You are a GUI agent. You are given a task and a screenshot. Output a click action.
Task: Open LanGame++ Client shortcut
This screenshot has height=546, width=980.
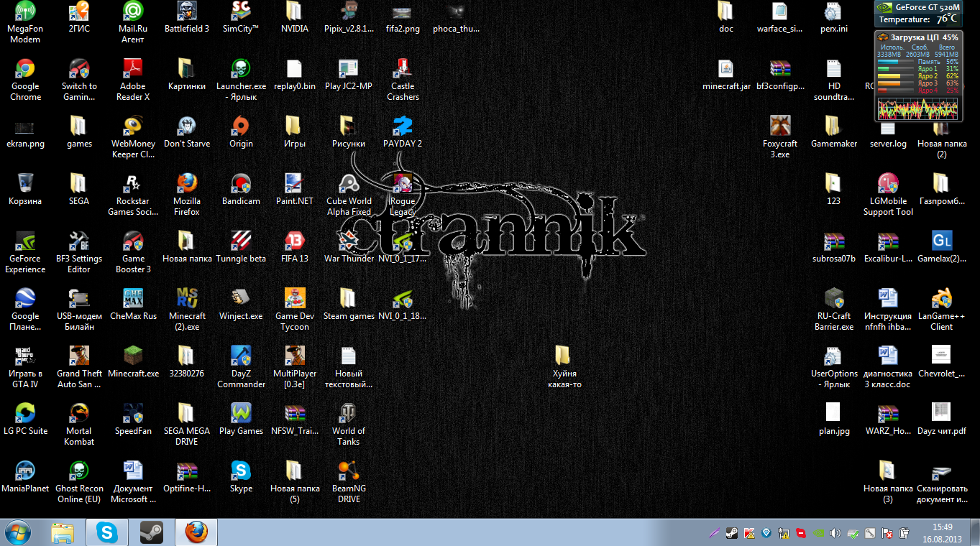[x=942, y=310]
